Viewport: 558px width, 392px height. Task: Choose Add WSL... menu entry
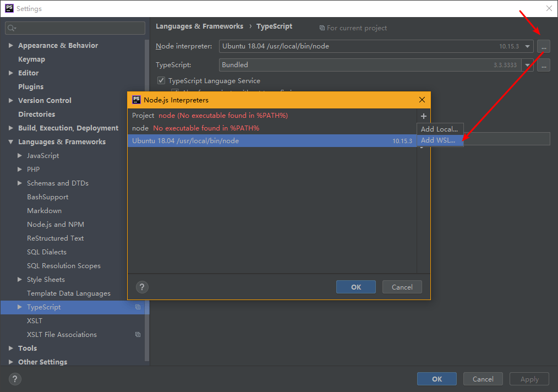[x=440, y=140]
